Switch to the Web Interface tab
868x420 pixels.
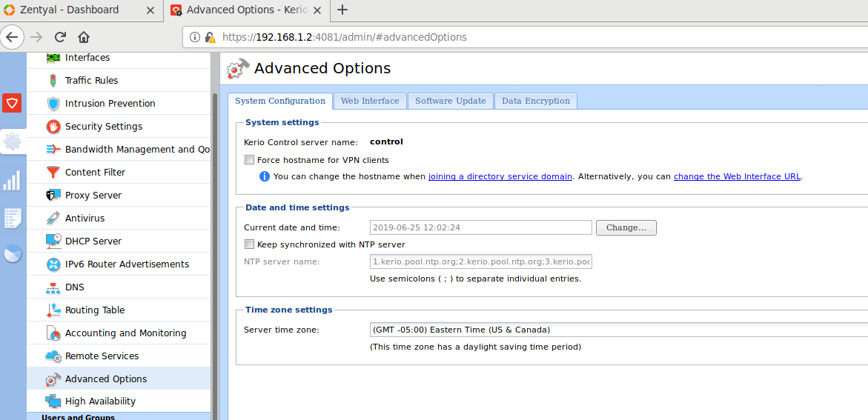(370, 101)
